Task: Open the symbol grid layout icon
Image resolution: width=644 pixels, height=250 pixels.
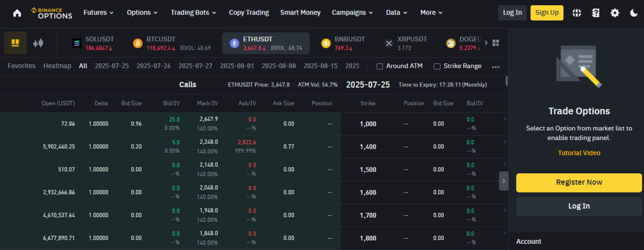Action: coord(496,43)
